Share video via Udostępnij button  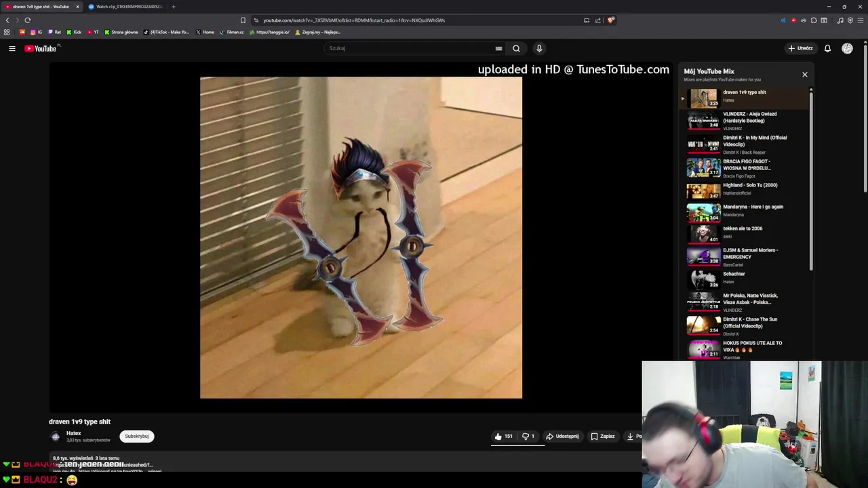563,436
